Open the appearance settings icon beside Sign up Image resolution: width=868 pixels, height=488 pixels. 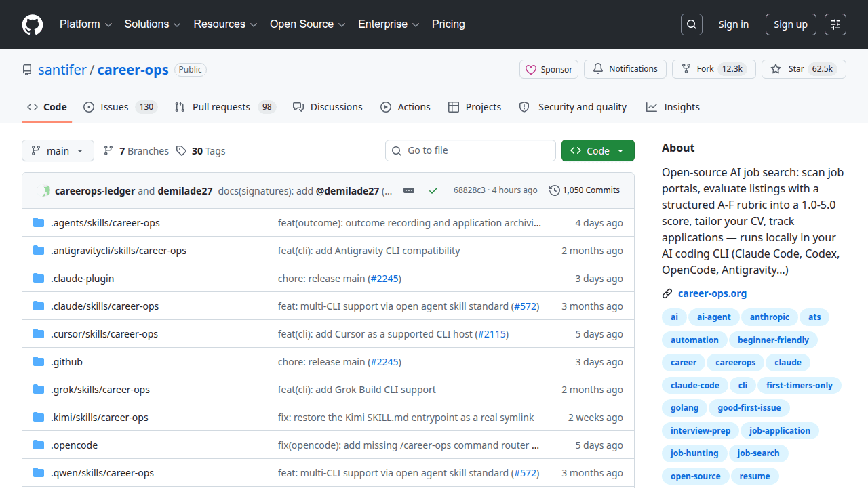835,24
